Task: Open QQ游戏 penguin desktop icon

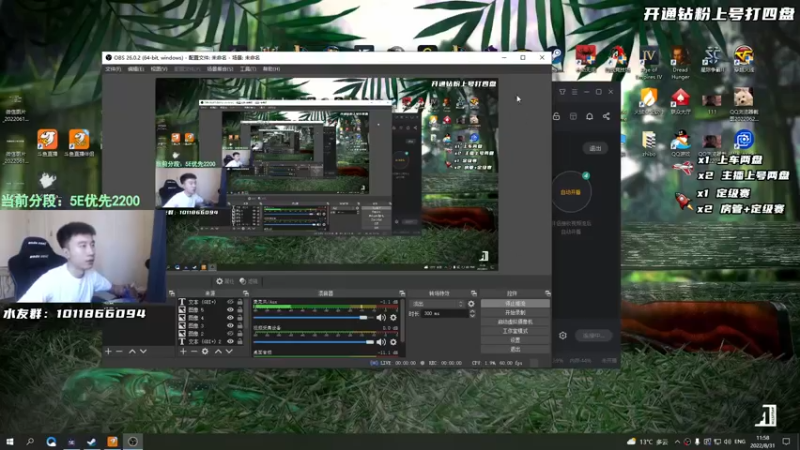Action: tap(680, 143)
